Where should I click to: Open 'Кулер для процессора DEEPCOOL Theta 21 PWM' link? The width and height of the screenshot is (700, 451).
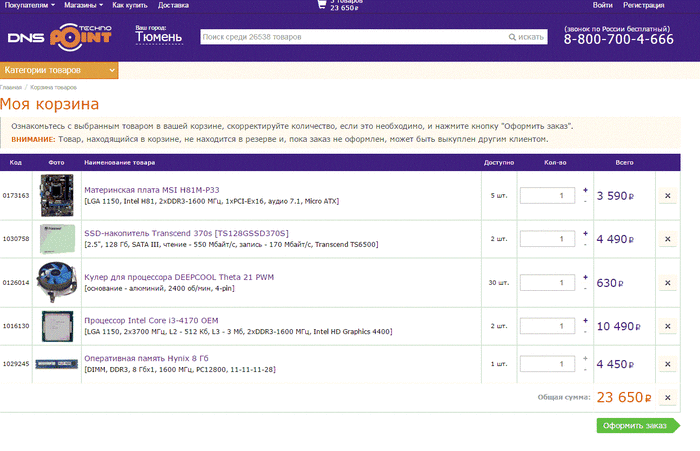pos(179,277)
